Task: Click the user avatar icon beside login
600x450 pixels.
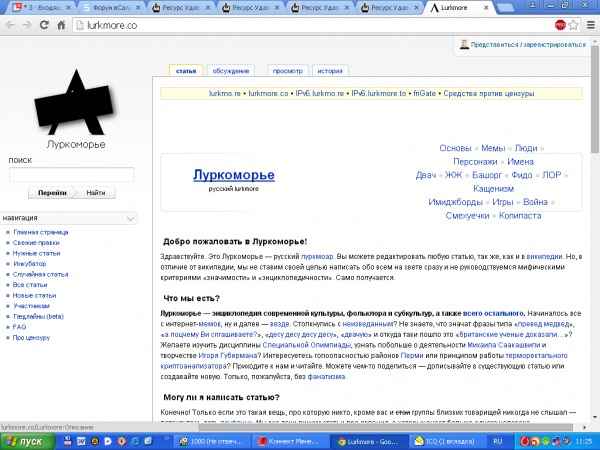Action: pyautogui.click(x=464, y=44)
